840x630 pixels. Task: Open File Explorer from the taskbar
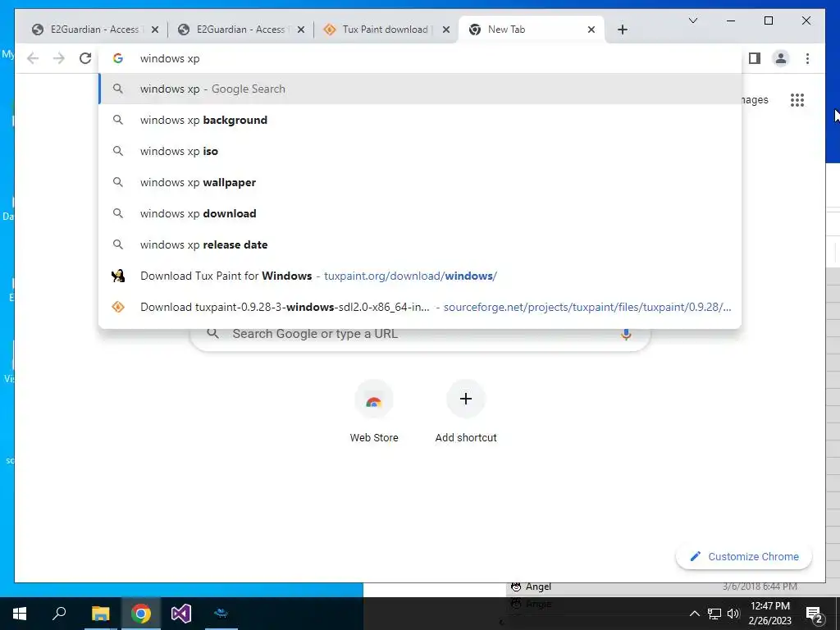click(x=100, y=614)
